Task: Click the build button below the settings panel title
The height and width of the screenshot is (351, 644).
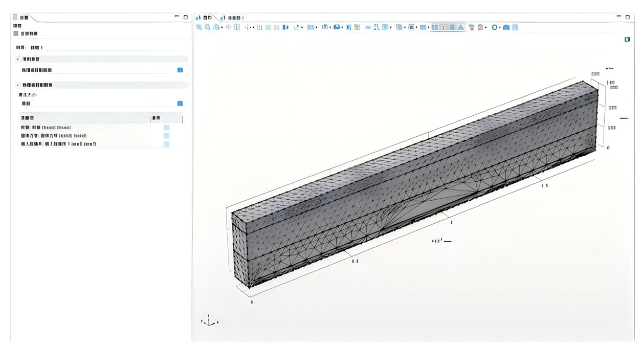Action: [x=26, y=34]
